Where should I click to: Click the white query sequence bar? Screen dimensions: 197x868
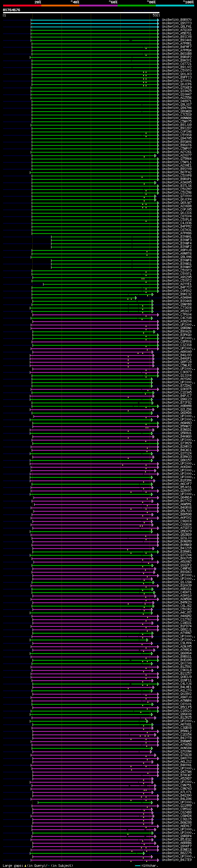click(x=81, y=13)
